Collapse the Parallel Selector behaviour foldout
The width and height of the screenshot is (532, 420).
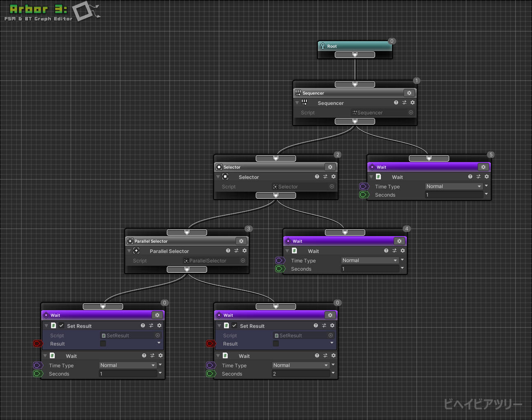click(129, 251)
